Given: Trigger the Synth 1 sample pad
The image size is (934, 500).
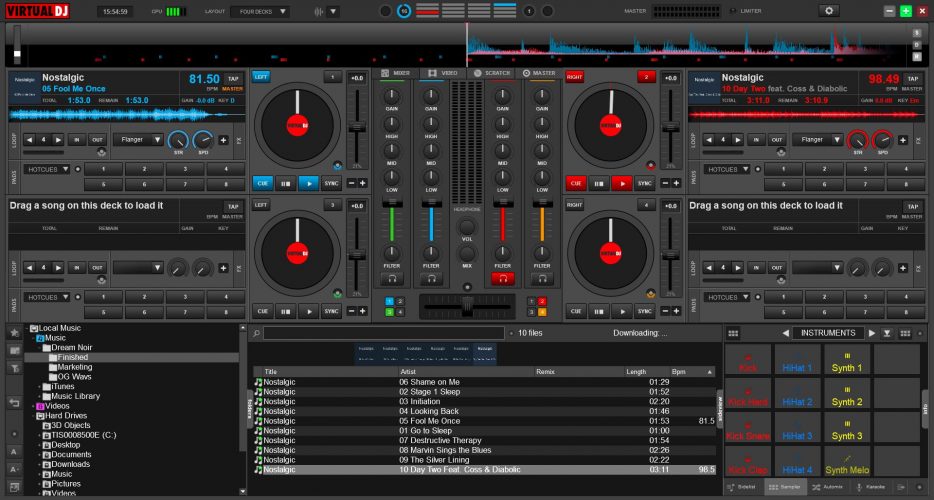Looking at the screenshot, I should coord(846,360).
